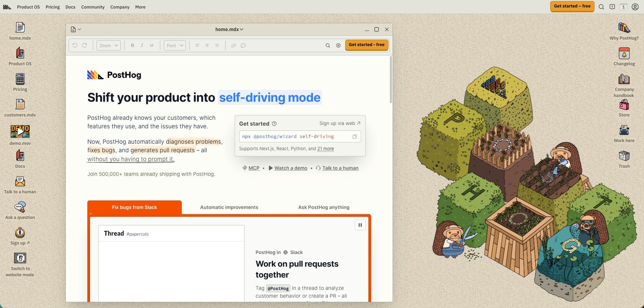Open the Ask a question desktop icon
This screenshot has height=308, width=644.
coord(20,207)
